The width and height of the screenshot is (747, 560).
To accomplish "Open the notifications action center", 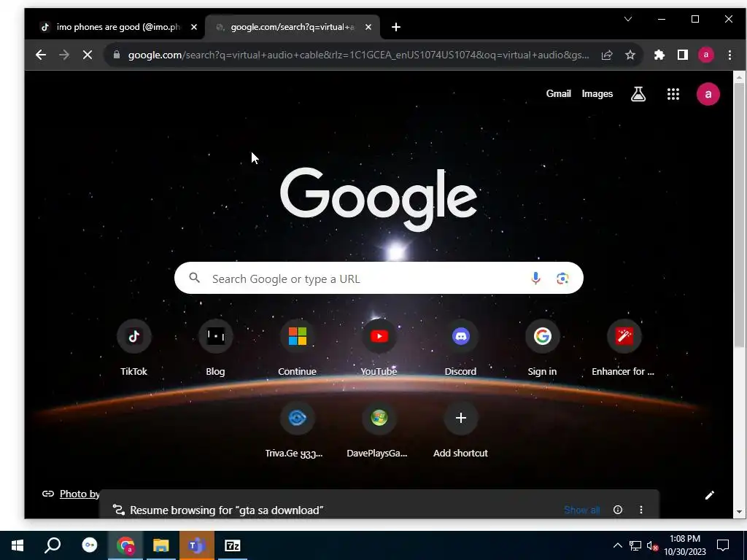I will pyautogui.click(x=723, y=545).
